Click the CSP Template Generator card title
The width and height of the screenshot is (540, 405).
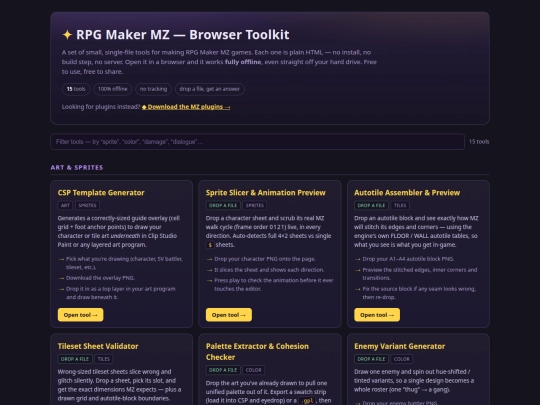pyautogui.click(x=101, y=193)
